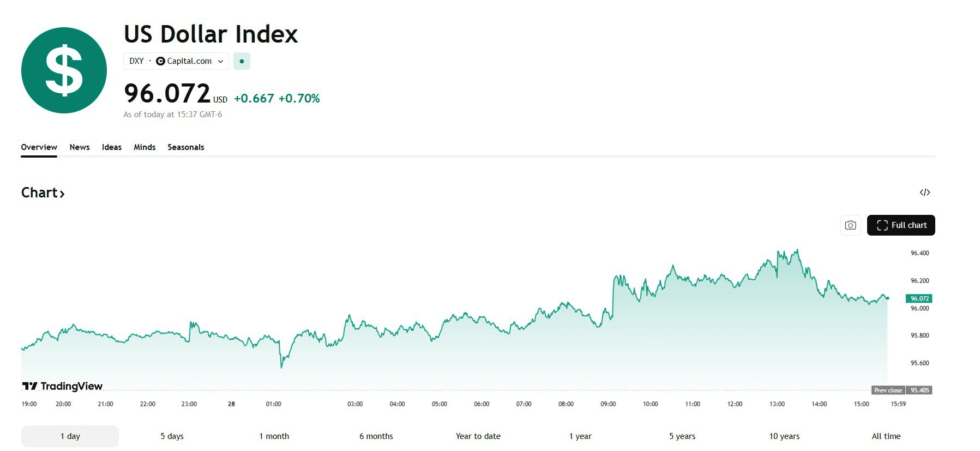980x451 pixels.
Task: Open the Chart section arrow heading
Action: tap(43, 193)
